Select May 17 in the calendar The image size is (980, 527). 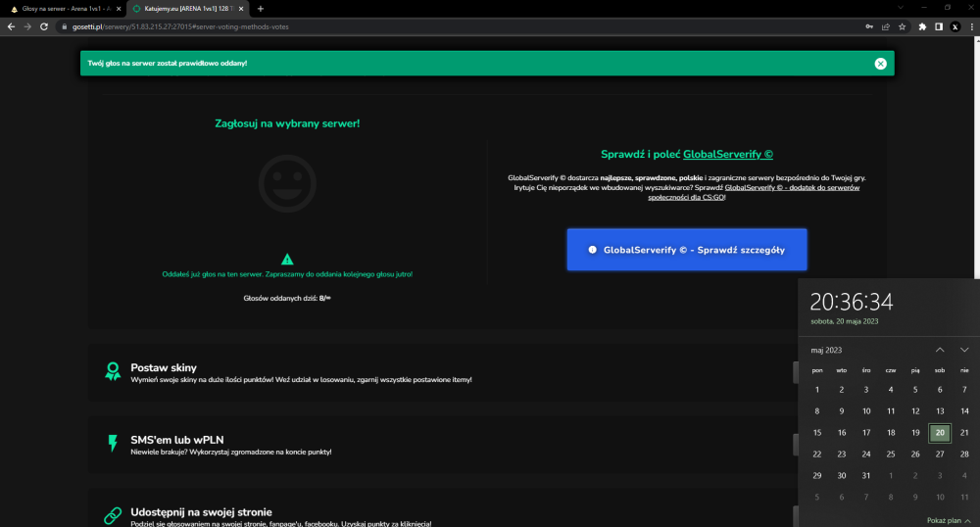click(865, 433)
